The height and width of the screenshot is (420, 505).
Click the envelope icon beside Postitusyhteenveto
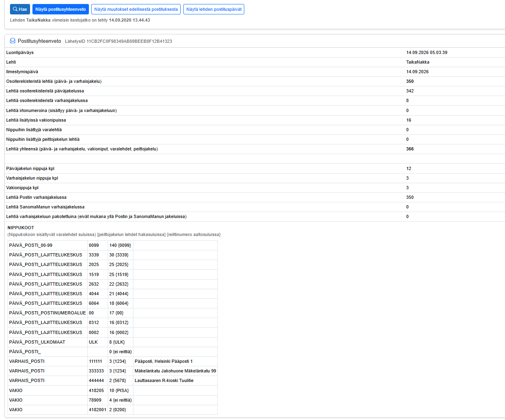tap(12, 41)
